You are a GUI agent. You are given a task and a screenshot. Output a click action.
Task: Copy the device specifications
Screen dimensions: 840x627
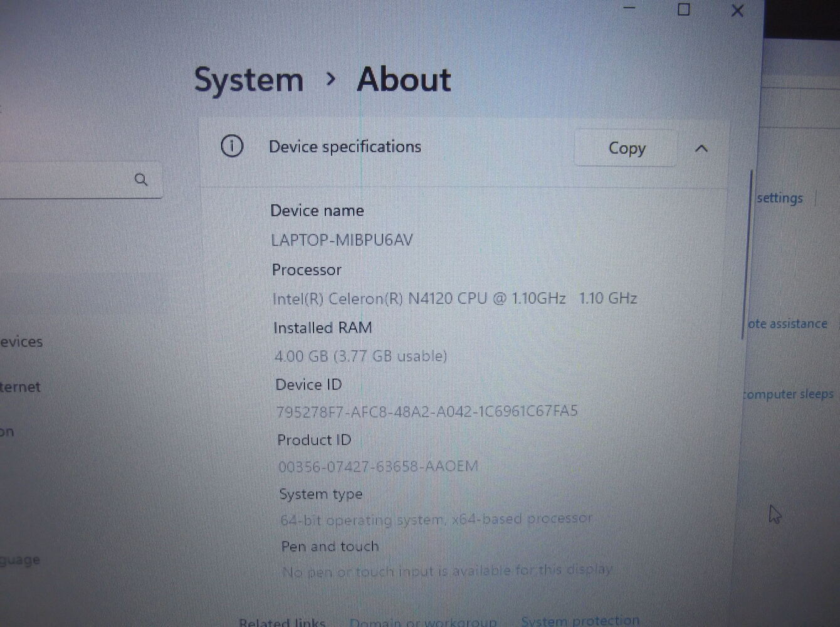tap(626, 149)
